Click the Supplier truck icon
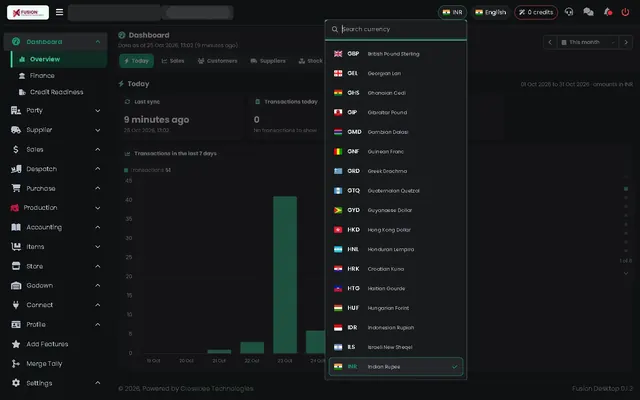 click(x=16, y=130)
